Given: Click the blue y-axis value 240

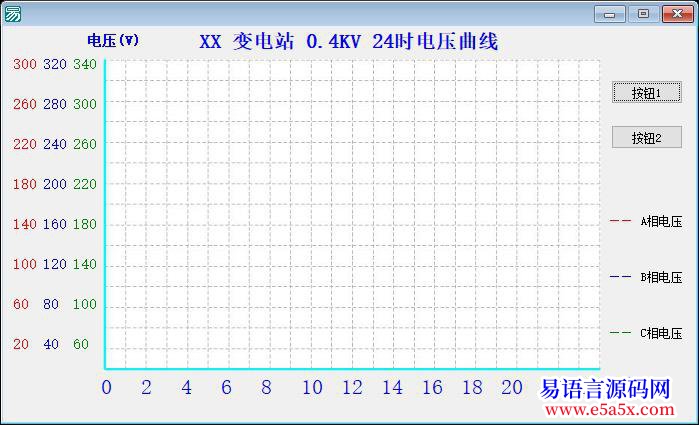Looking at the screenshot, I should click(x=55, y=144).
